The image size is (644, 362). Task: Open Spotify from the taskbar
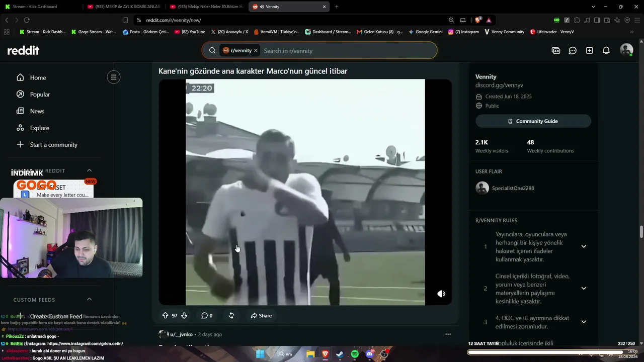[355, 354]
